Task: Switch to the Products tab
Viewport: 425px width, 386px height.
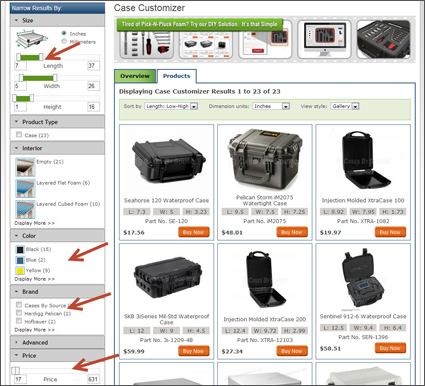Action: [177, 76]
